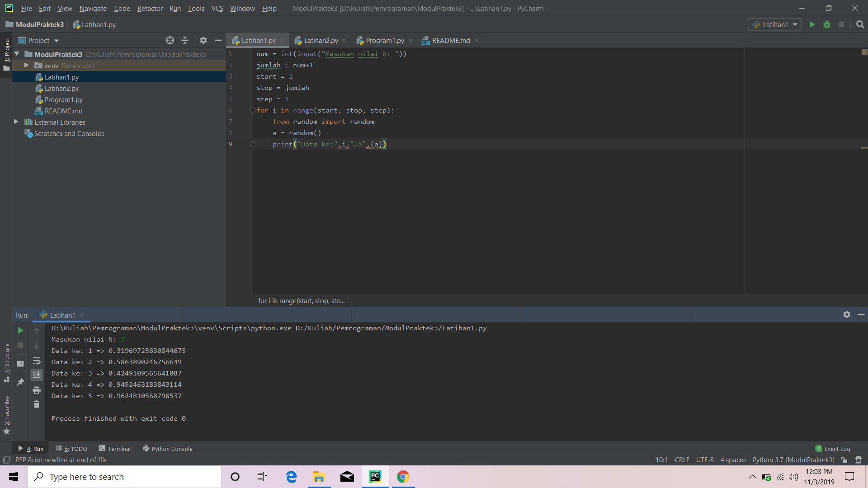Expand the venv library root folder
Screen dimensions: 868x488
(27, 65)
